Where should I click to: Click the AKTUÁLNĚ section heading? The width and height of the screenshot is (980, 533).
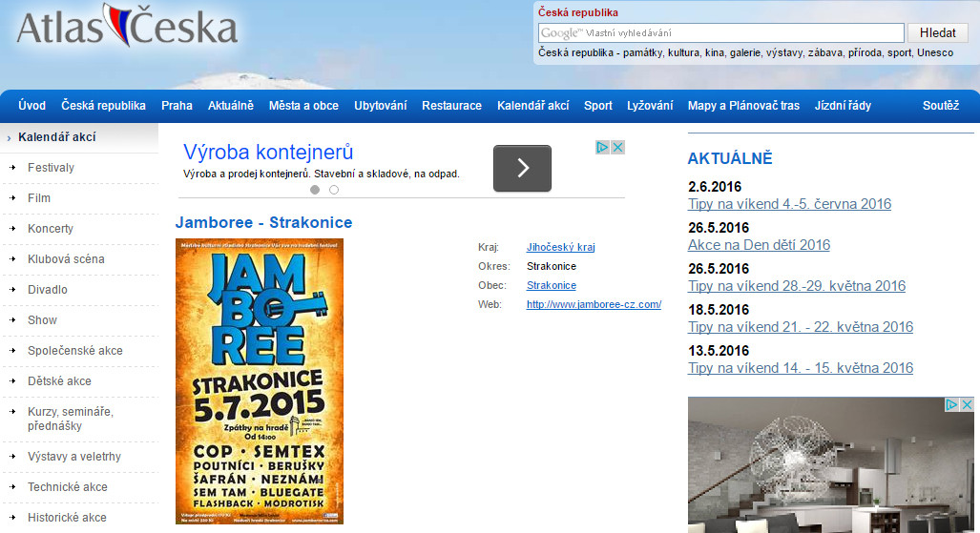[730, 158]
